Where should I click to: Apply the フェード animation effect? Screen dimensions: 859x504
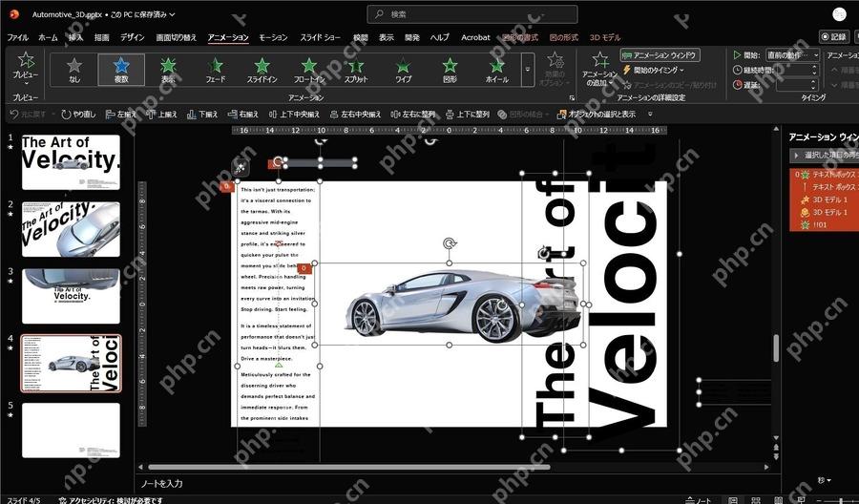[x=216, y=70]
